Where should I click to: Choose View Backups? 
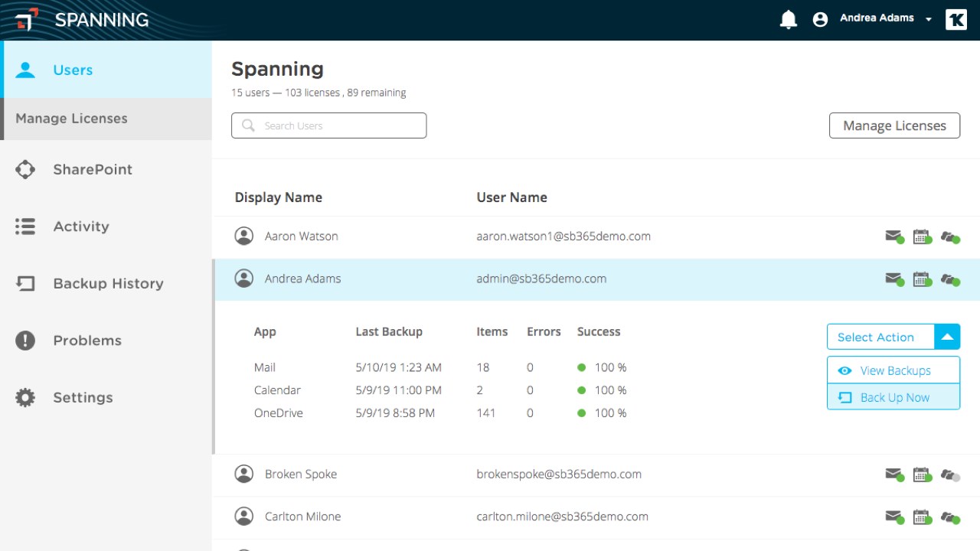(893, 370)
